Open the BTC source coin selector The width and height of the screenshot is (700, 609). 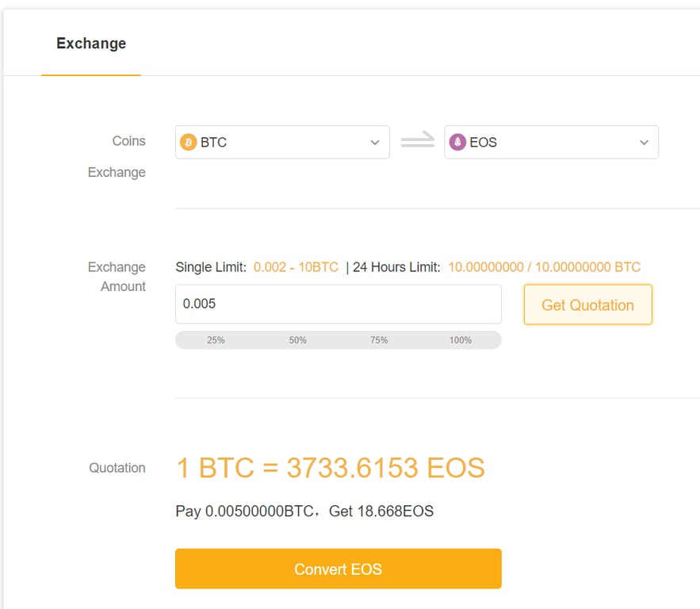[x=281, y=143]
